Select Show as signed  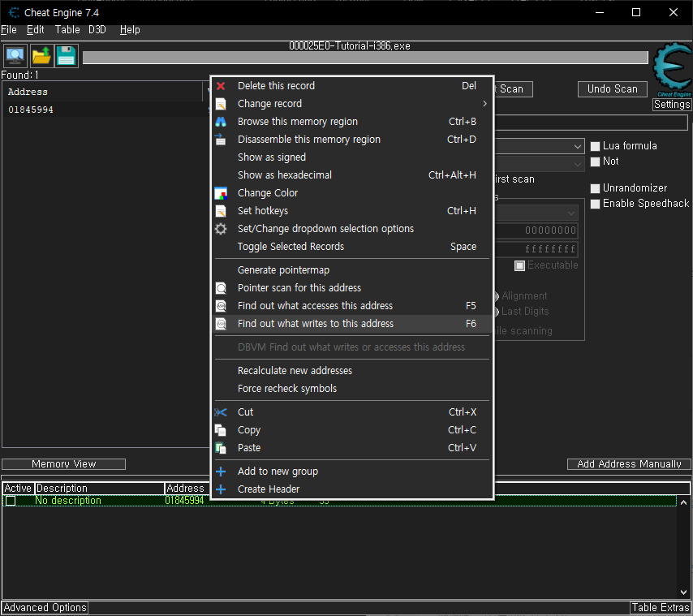[x=352, y=157]
